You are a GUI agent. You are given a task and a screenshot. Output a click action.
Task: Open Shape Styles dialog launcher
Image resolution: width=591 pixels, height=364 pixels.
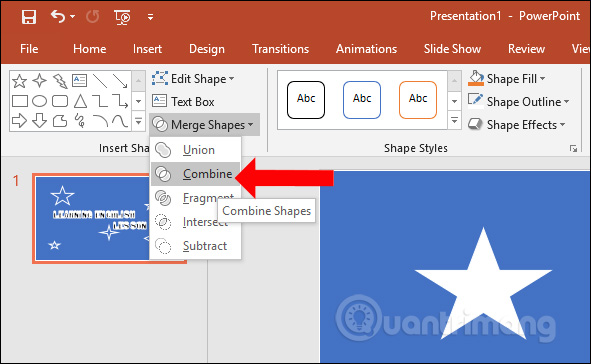573,149
